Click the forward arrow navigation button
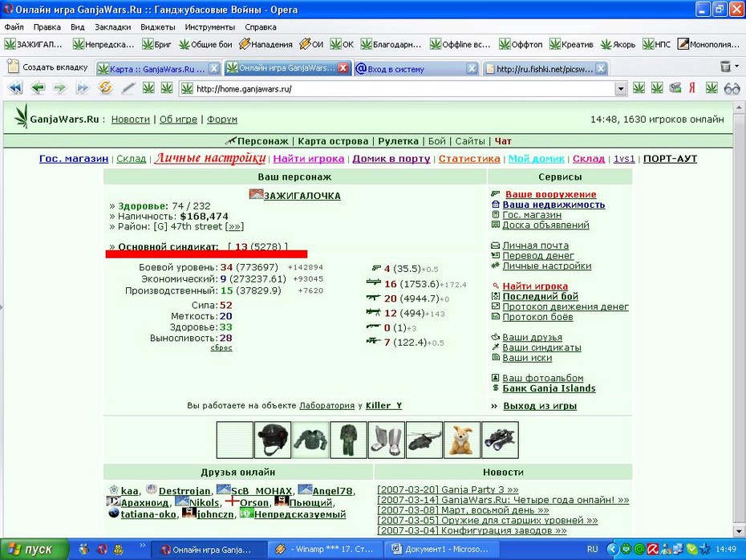746x560 pixels. tap(60, 88)
